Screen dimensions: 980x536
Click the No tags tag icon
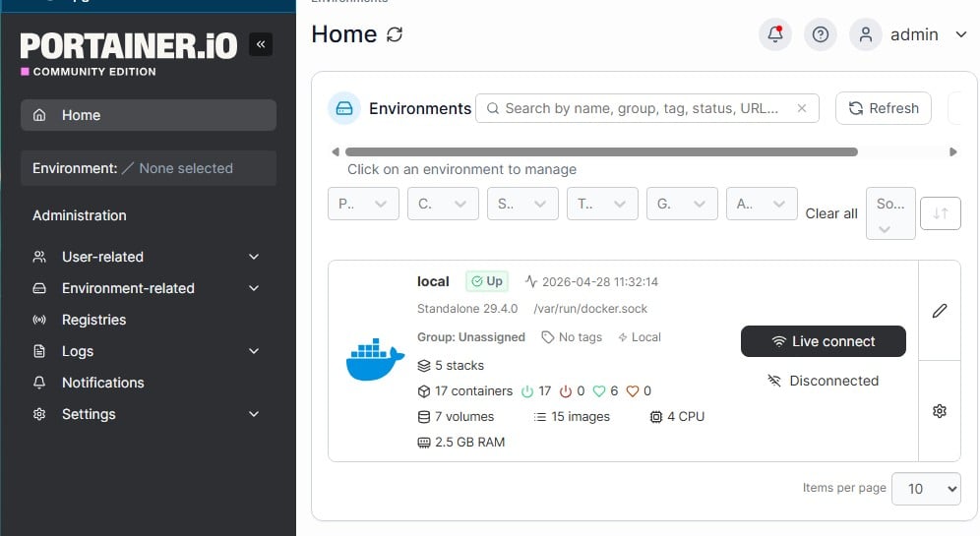(x=547, y=337)
